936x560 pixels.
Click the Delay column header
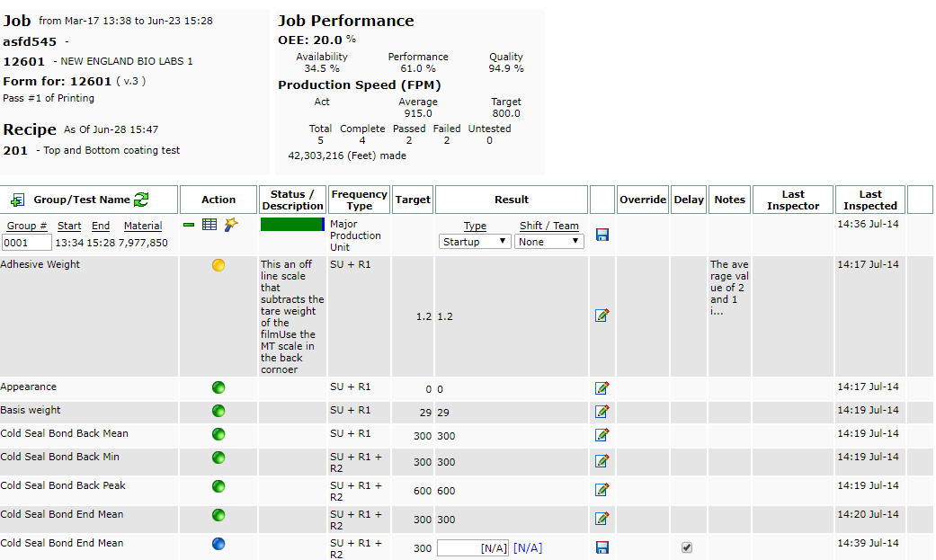tap(689, 200)
